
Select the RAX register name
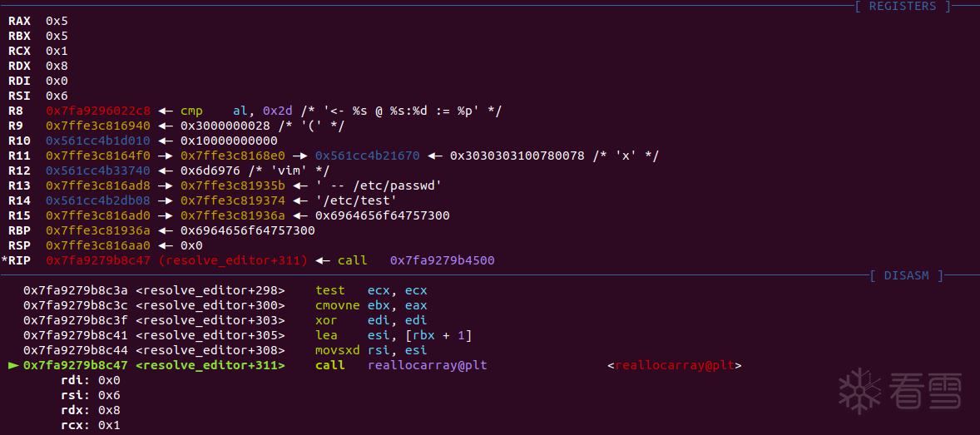(x=19, y=22)
